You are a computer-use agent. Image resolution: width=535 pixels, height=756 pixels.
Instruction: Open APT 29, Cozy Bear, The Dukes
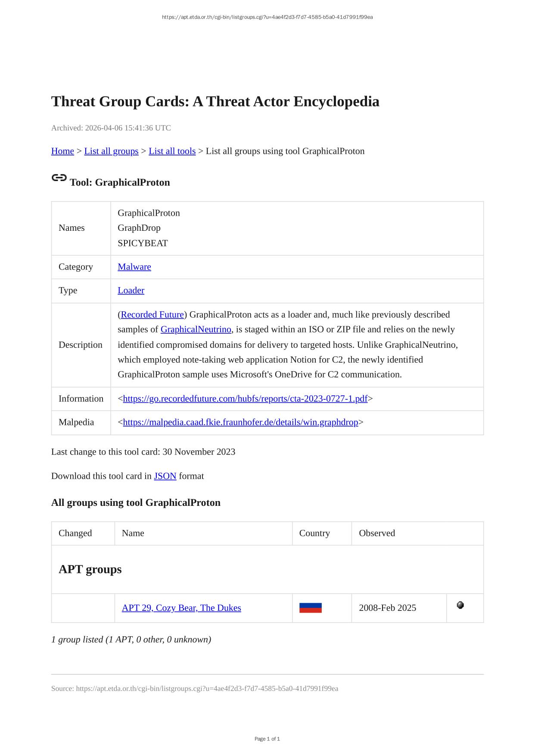click(x=181, y=608)
